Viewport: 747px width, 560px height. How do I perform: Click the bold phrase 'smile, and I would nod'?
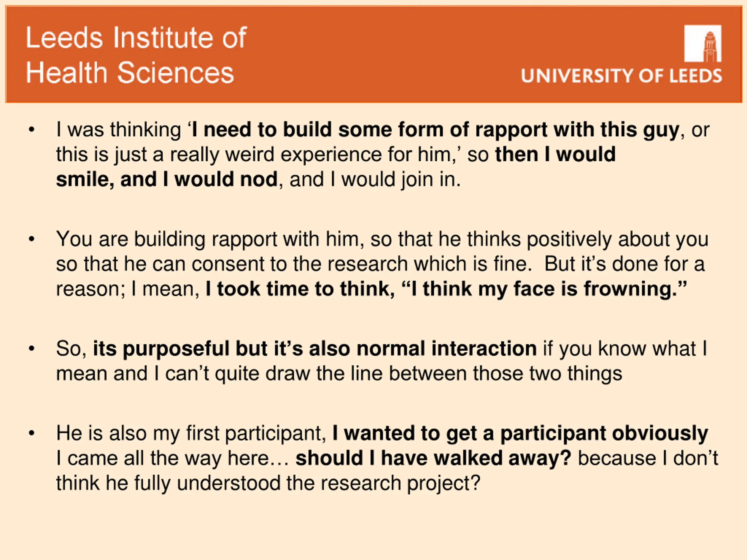pos(167,180)
